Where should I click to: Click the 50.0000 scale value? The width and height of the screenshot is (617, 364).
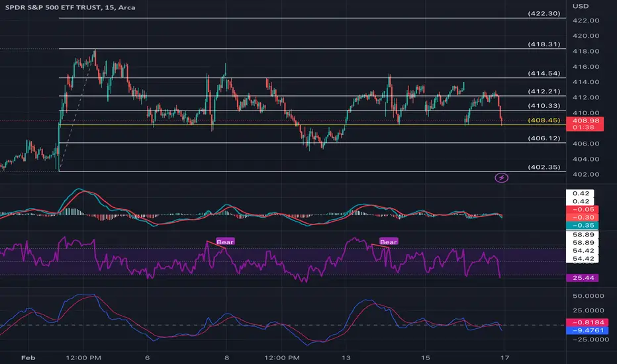tap(588, 296)
